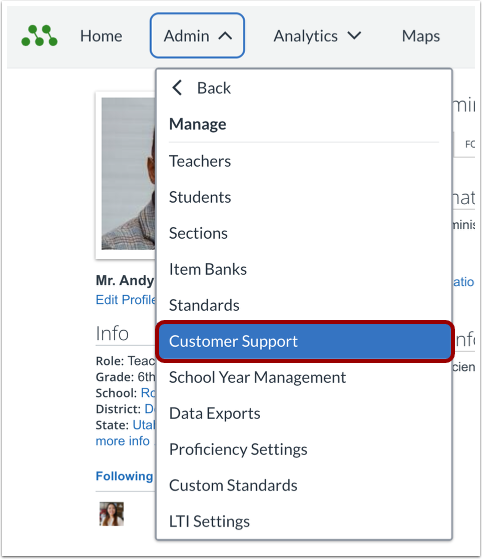Click the followed user's avatar thumbnail
This screenshot has width=482, height=559.
pyautogui.click(x=112, y=514)
